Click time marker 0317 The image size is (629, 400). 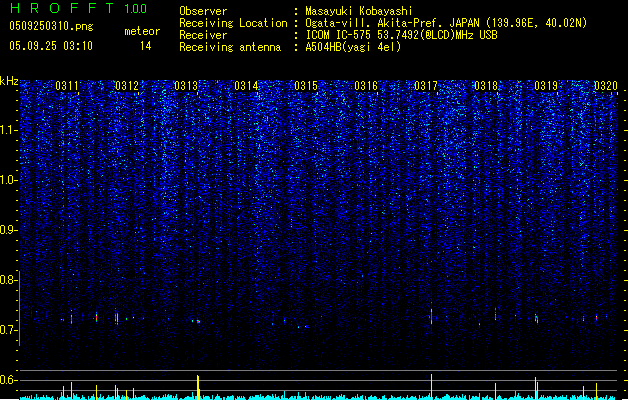point(426,86)
